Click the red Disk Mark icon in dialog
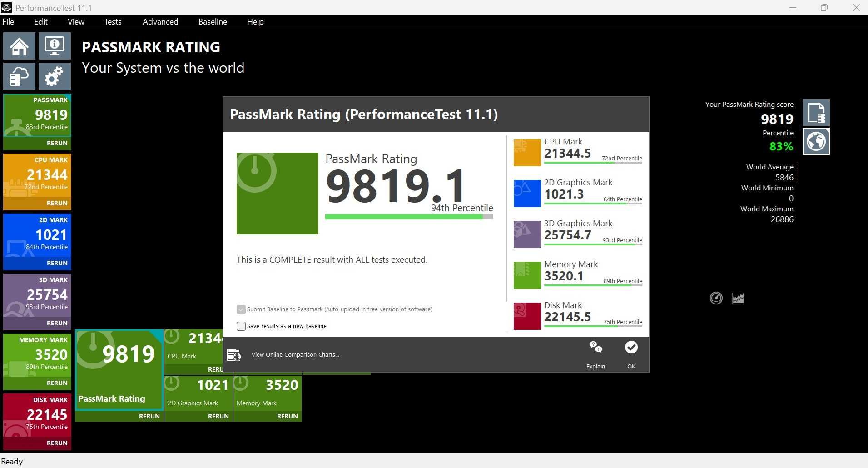 (x=527, y=316)
